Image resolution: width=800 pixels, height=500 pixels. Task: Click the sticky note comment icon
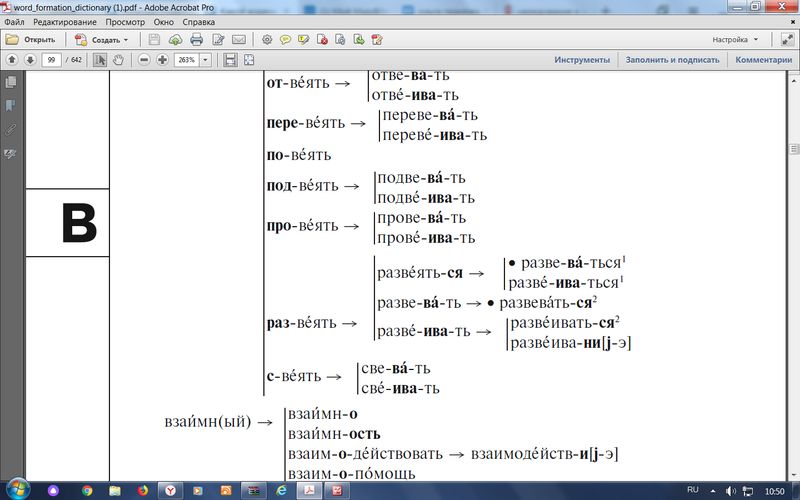[286, 40]
